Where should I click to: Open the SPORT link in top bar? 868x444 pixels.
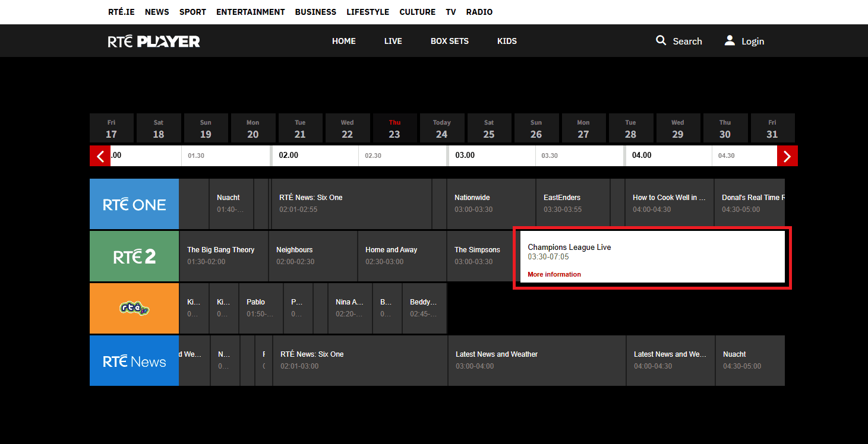193,12
